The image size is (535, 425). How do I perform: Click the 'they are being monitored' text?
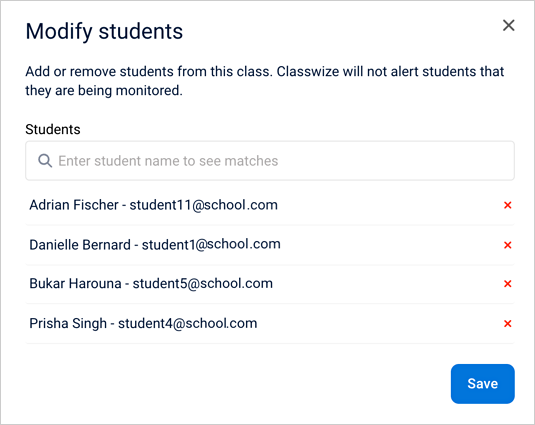click(104, 91)
